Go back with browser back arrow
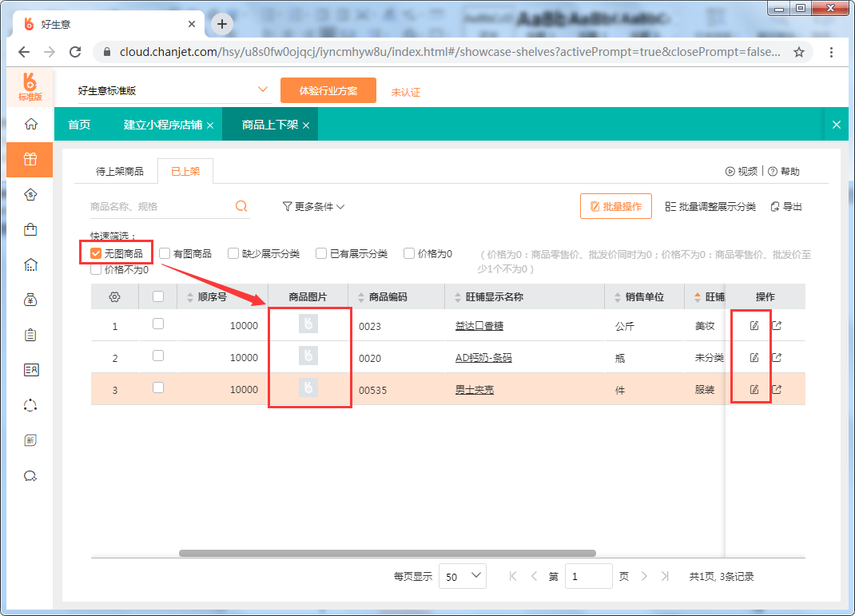Image resolution: width=855 pixels, height=616 pixels. pyautogui.click(x=24, y=52)
